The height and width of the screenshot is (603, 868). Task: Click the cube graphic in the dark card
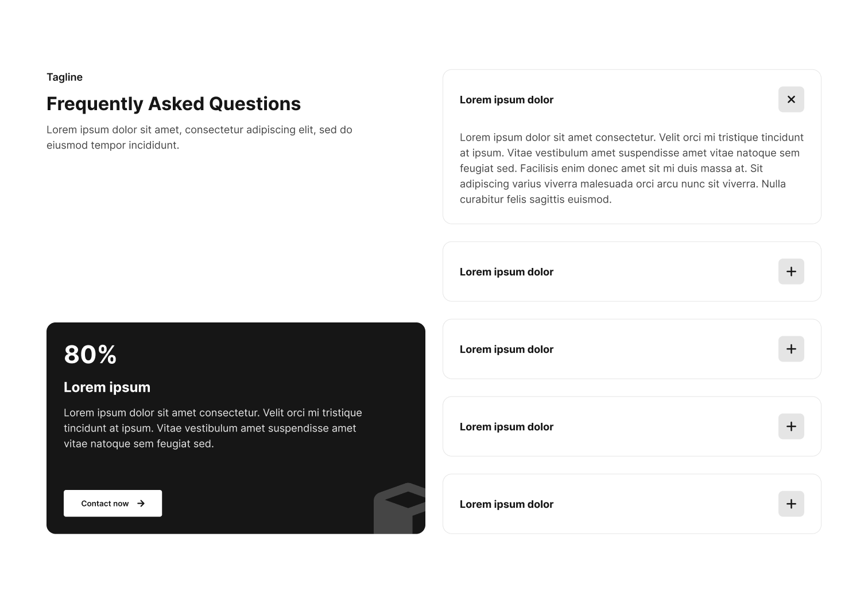point(400,508)
